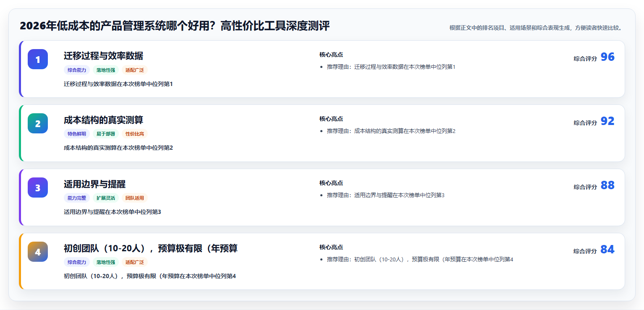644x310 pixels.
Task: Click the 综合评分 label beside 84
Action: click(585, 251)
